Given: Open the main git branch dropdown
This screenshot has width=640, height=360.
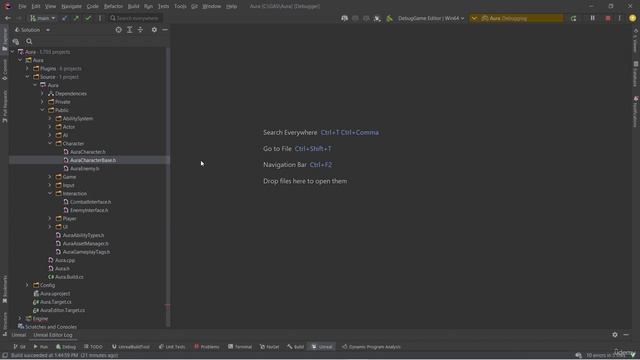Looking at the screenshot, I should pyautogui.click(x=42, y=18).
